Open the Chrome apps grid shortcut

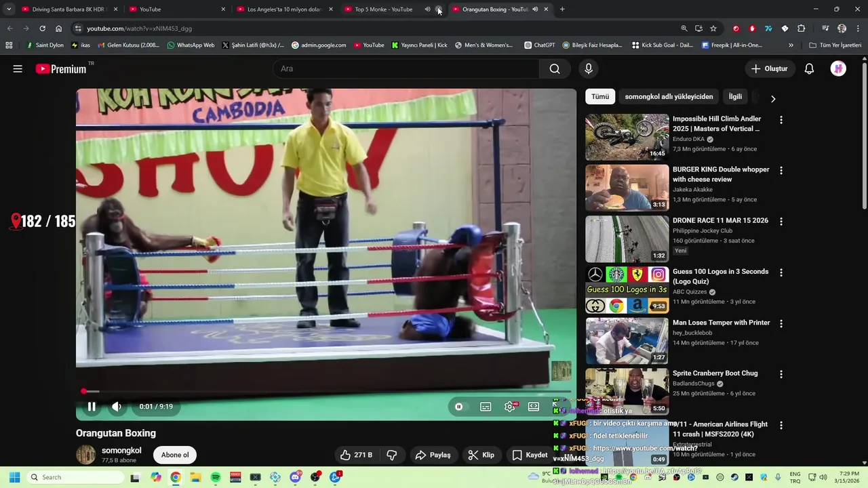[x=9, y=45]
